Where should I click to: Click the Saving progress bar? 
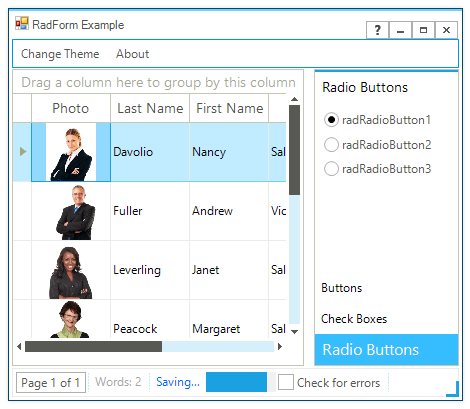[x=241, y=382]
